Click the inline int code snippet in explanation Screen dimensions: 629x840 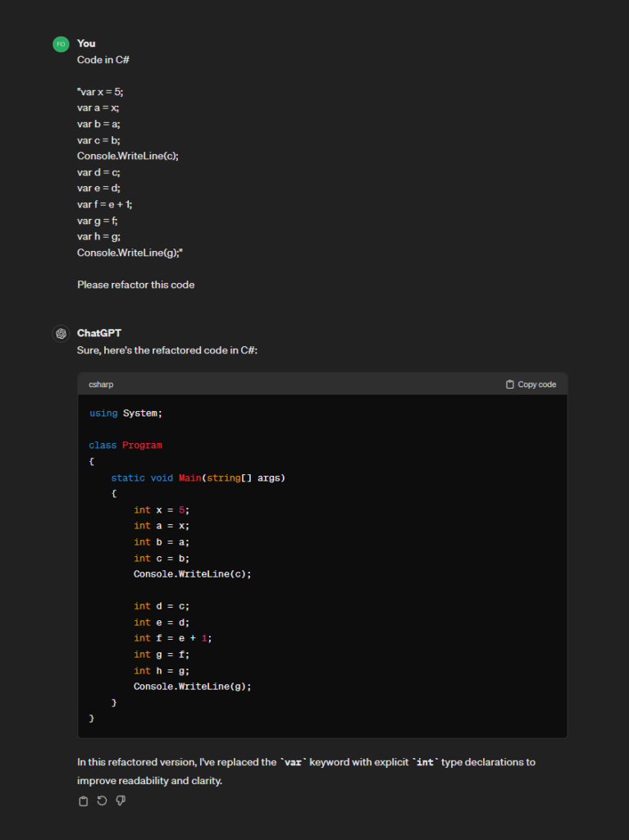tap(426, 762)
